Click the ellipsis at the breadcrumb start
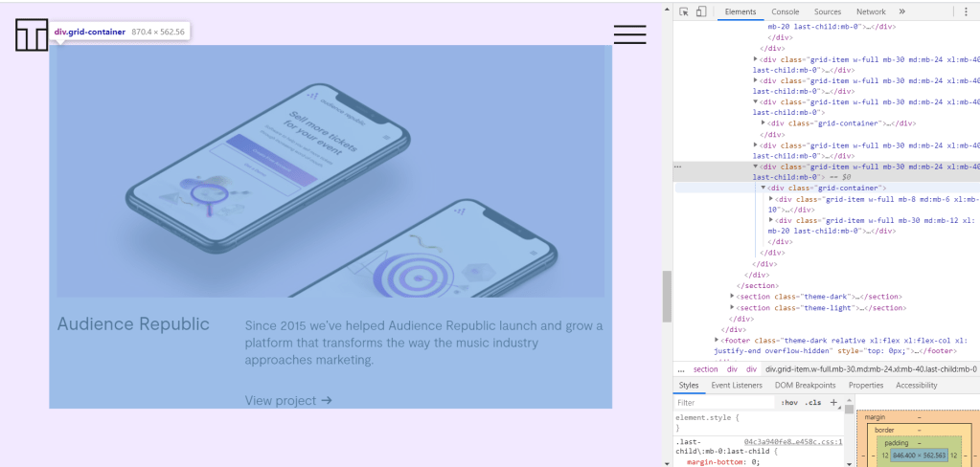This screenshot has width=980, height=467. tap(680, 368)
